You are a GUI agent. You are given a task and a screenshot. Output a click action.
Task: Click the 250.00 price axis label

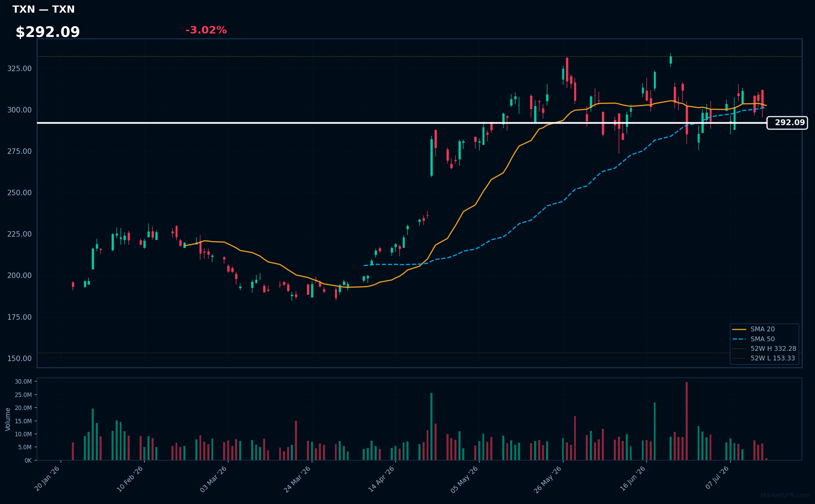click(20, 193)
